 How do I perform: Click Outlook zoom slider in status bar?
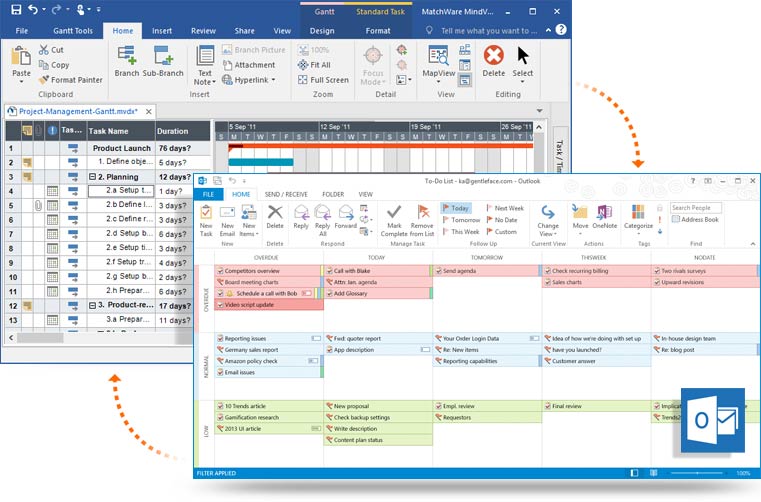[697, 473]
